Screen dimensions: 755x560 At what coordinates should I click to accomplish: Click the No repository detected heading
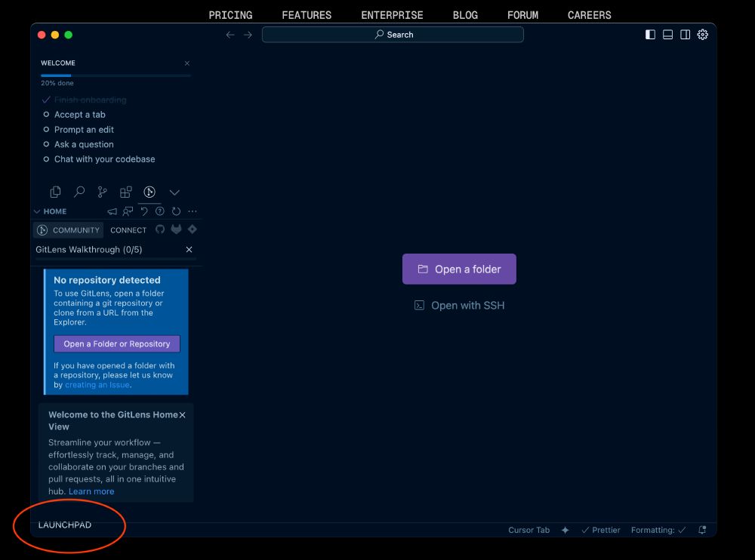pyautogui.click(x=107, y=280)
